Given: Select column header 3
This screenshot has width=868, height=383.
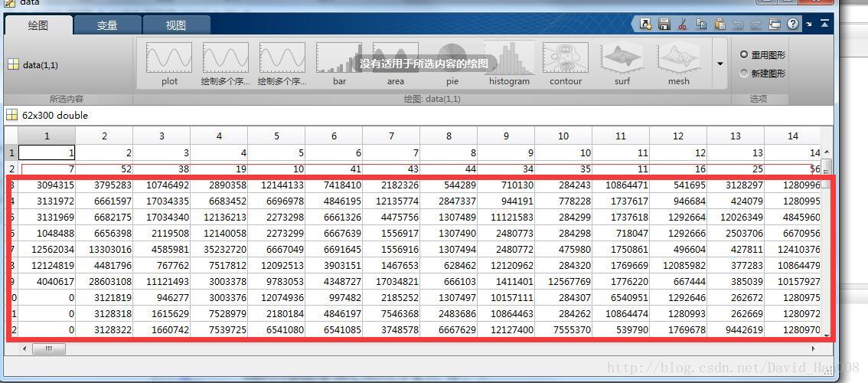Looking at the screenshot, I should (x=162, y=136).
